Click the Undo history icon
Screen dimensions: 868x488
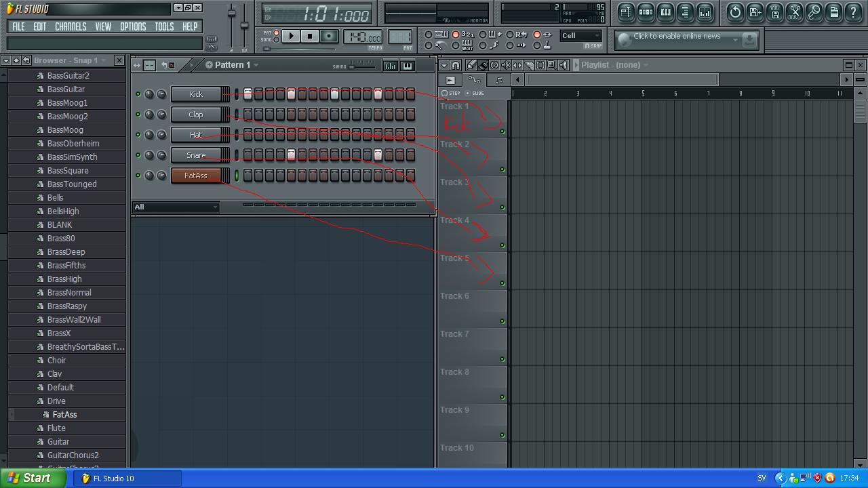tap(735, 12)
